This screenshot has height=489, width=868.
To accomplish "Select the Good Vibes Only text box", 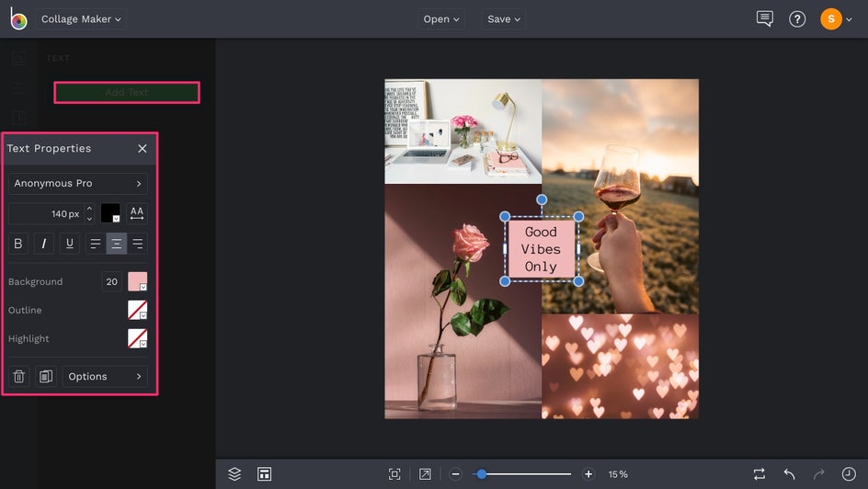I will (541, 249).
